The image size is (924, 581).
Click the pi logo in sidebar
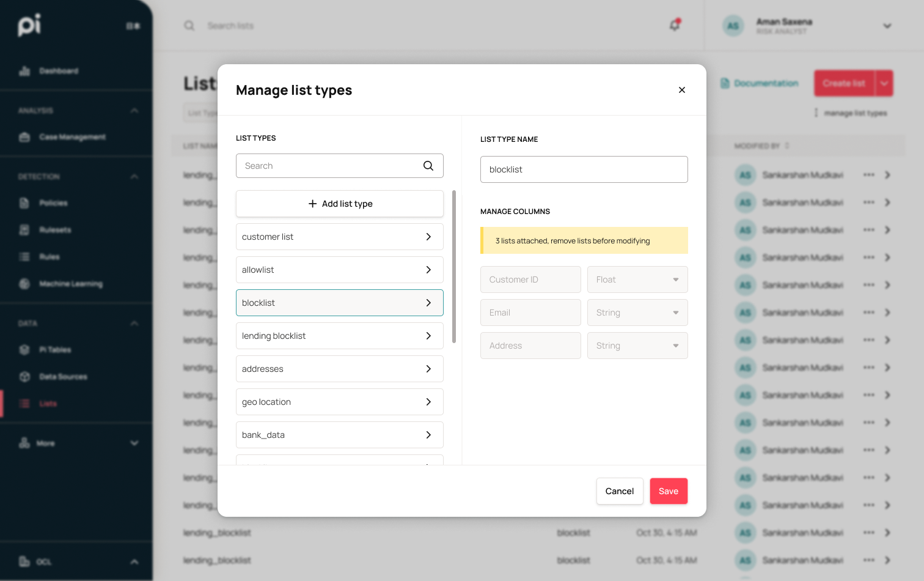point(29,25)
